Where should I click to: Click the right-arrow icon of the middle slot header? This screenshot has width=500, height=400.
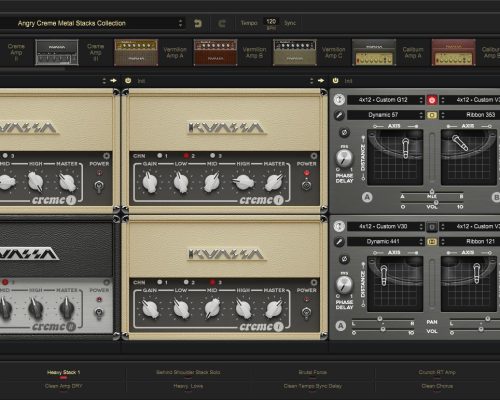321,81
